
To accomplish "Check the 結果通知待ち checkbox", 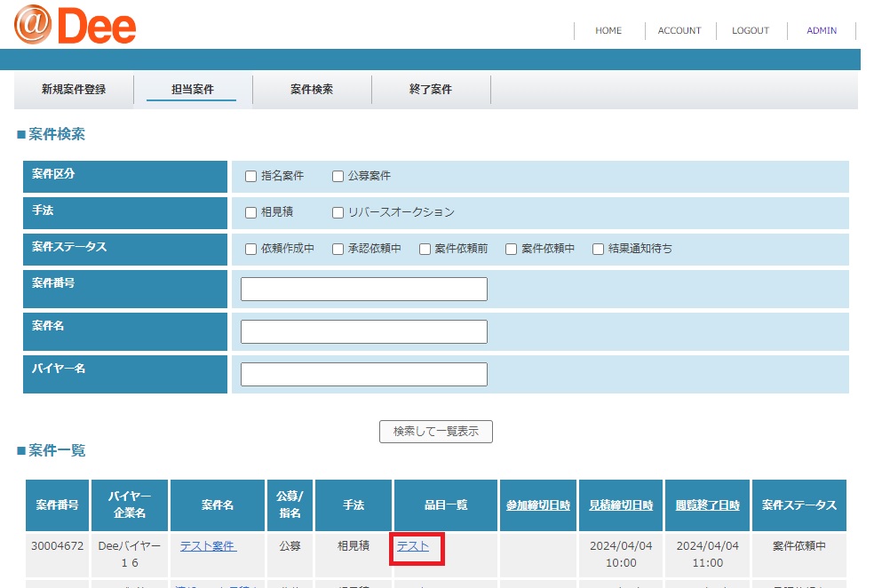I will [x=598, y=249].
